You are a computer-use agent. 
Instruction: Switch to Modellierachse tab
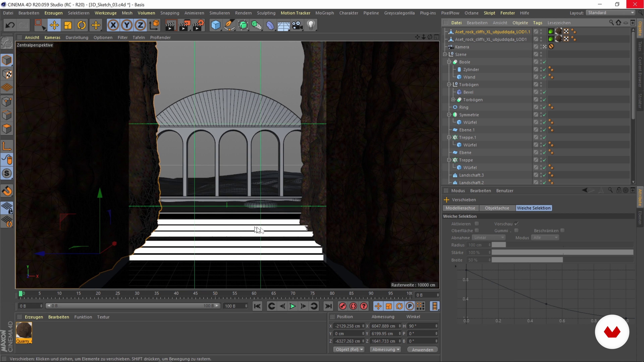(460, 208)
